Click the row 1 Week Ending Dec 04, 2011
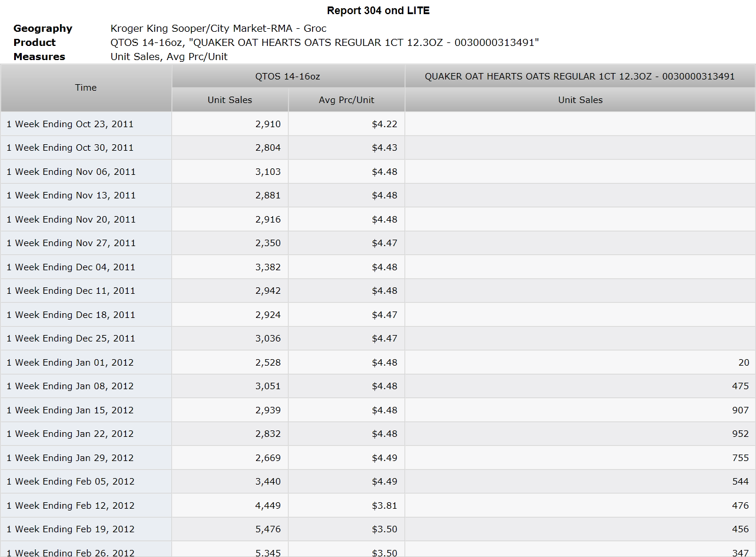Screen dimensions: 756x557 [x=378, y=267]
